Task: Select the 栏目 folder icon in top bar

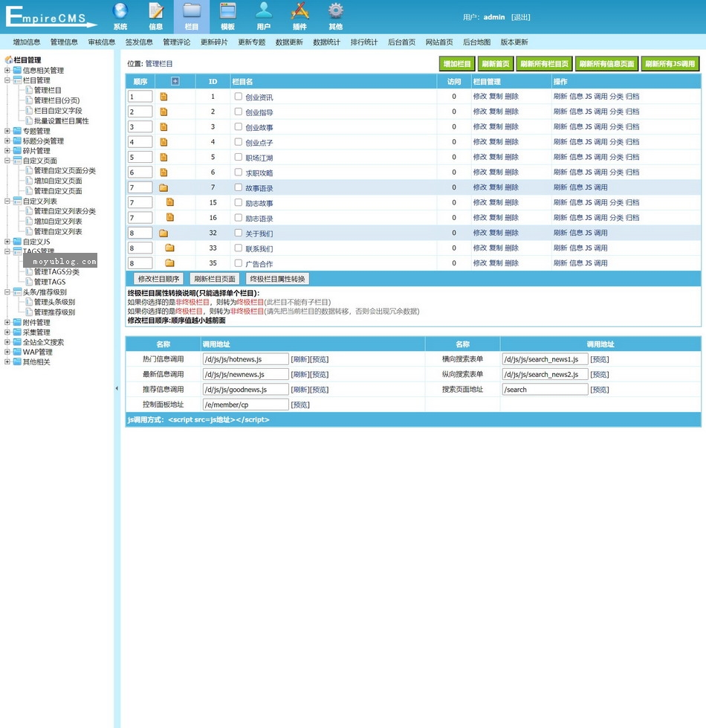Action: coord(192,10)
